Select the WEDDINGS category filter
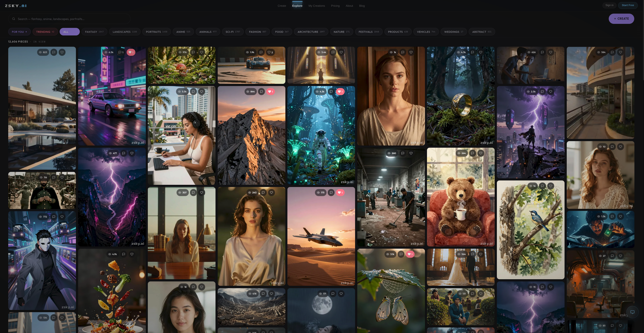The image size is (644, 333). pos(454,32)
